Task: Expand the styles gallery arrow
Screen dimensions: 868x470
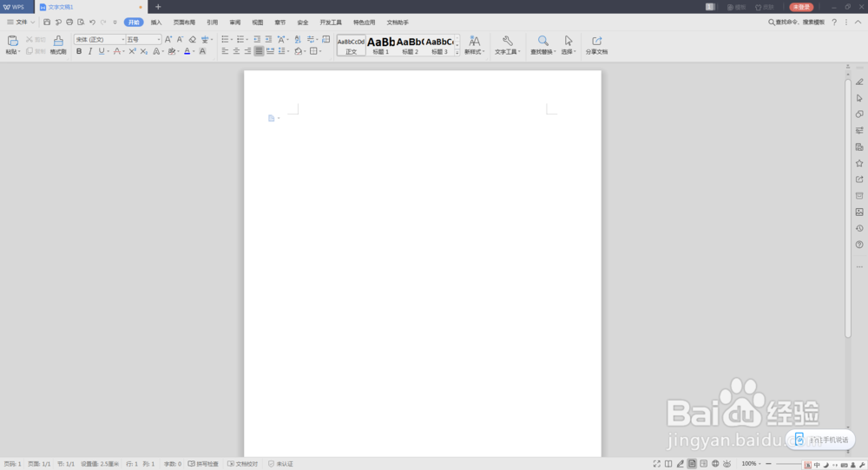Action: tap(457, 53)
